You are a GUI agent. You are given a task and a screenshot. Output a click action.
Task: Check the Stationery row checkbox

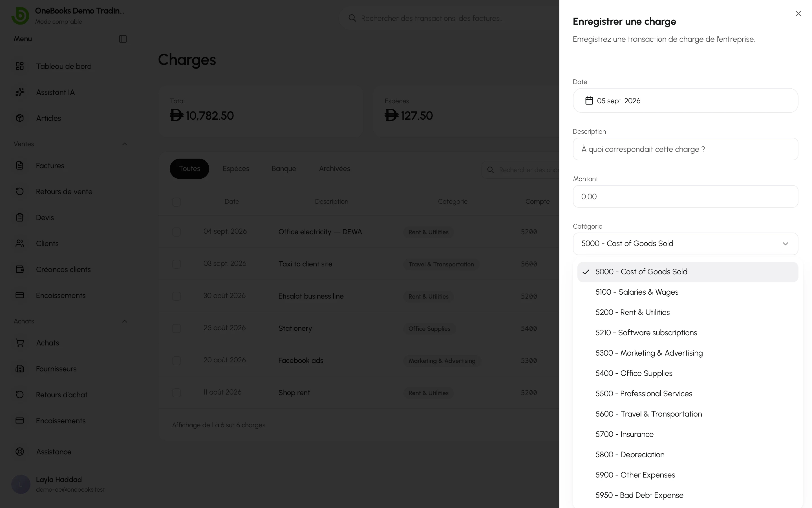tap(176, 328)
